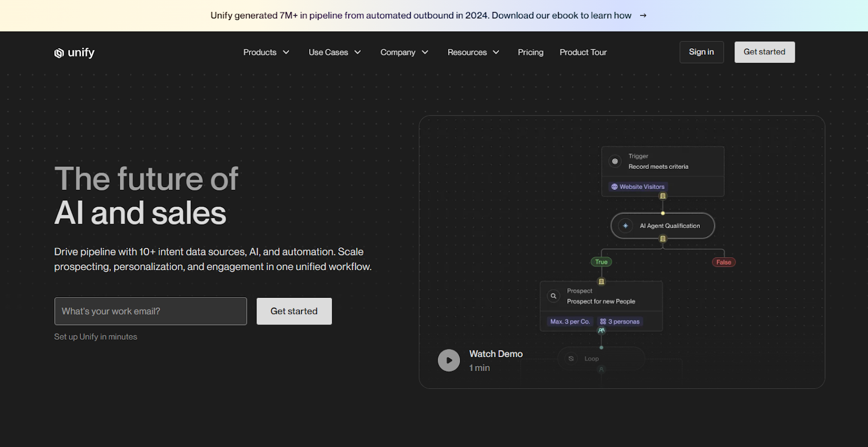The width and height of the screenshot is (868, 447).
Task: Focus the work email input field
Action: [x=150, y=311]
